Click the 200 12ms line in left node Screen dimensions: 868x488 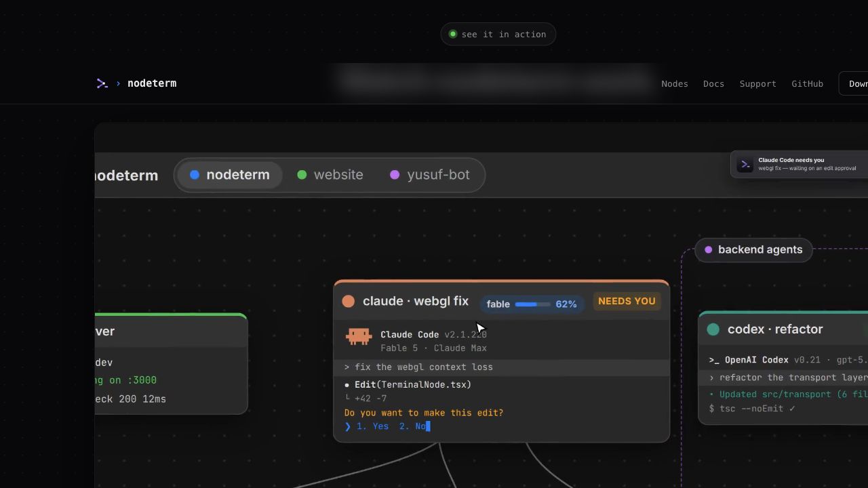tap(130, 399)
